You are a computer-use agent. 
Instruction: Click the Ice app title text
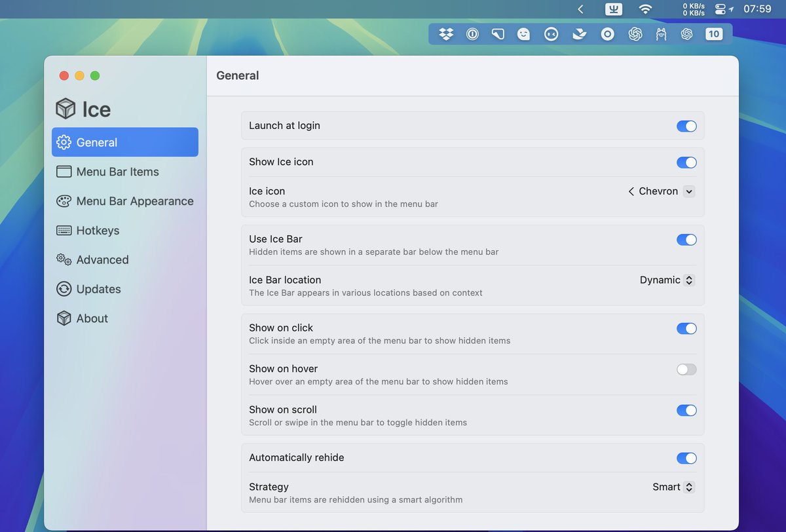tap(96, 109)
